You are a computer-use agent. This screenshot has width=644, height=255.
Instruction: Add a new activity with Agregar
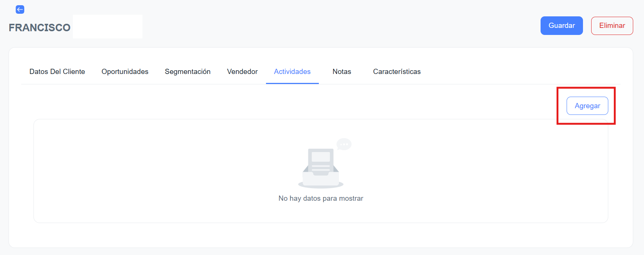587,106
